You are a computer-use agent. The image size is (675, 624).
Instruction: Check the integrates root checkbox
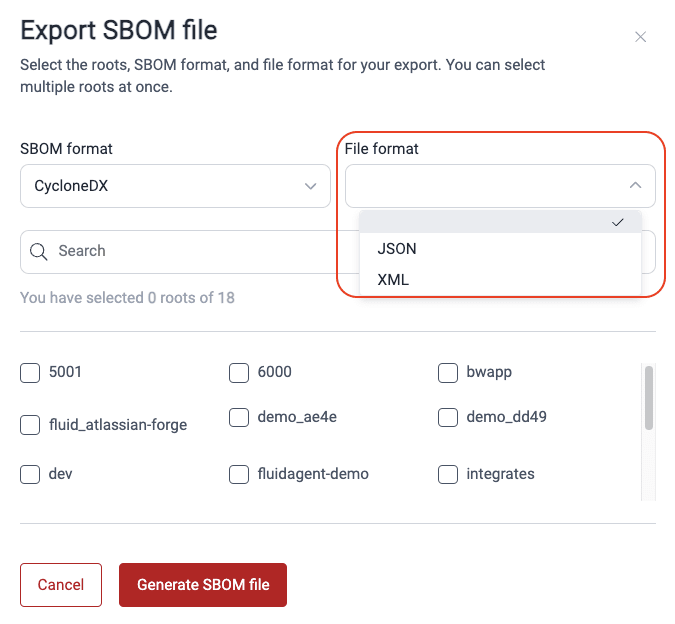coord(448,474)
